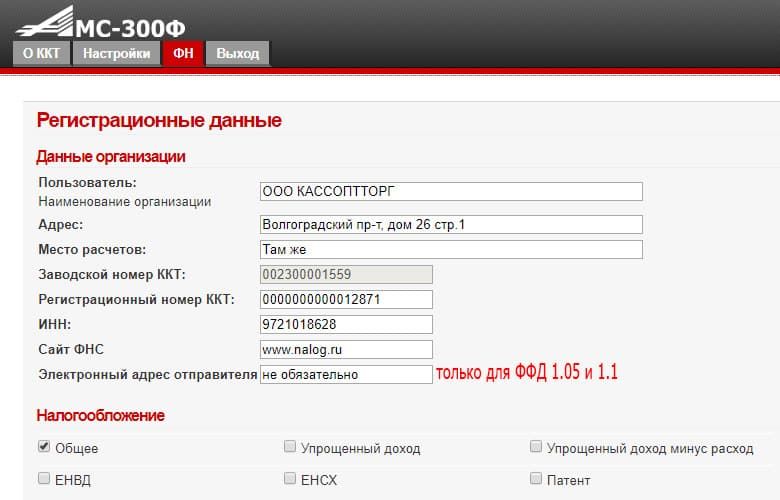Uncheck the Общее taxation checkbox
Screen dimensions: 780x500
[x=44, y=446]
